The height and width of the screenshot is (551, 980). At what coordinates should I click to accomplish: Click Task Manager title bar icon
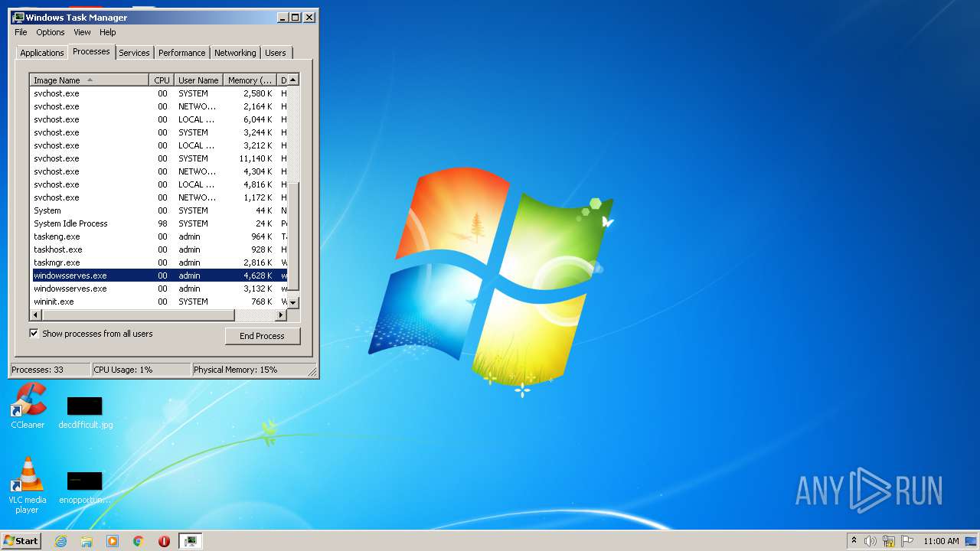(18, 17)
